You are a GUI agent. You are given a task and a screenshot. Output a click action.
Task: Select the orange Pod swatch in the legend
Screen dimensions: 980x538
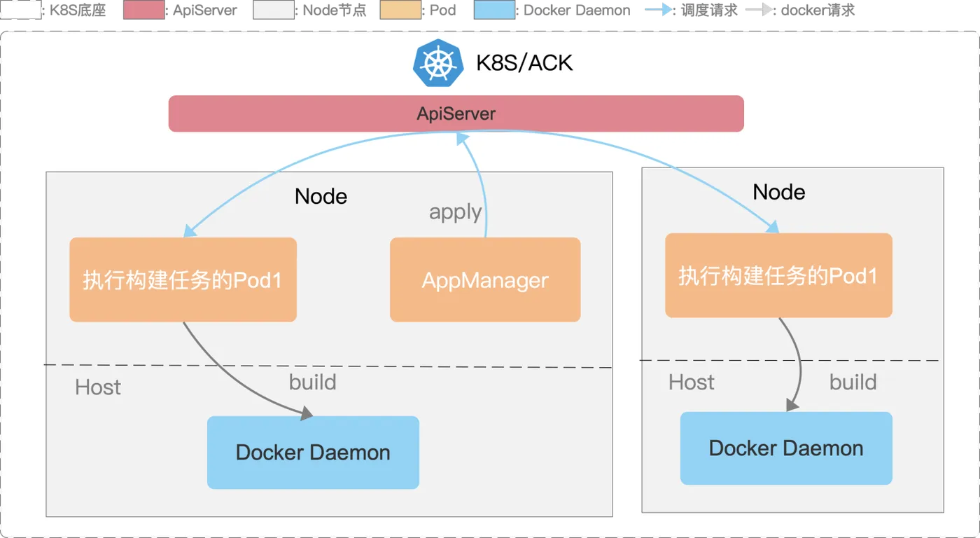click(401, 11)
